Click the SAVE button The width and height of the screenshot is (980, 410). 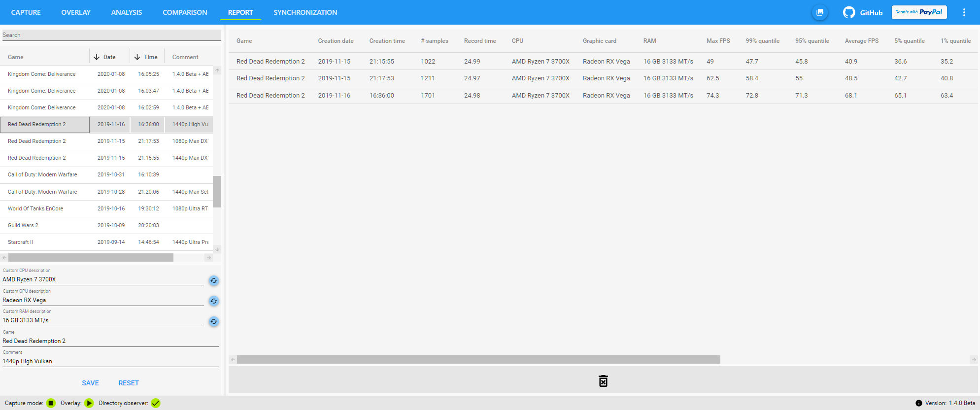pyautogui.click(x=90, y=383)
